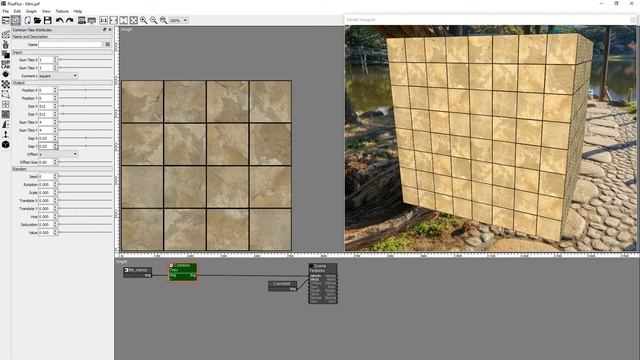Select the overlapping squares icon in left sidebar
Image resolution: width=640 pixels, height=360 pixels.
(6, 54)
